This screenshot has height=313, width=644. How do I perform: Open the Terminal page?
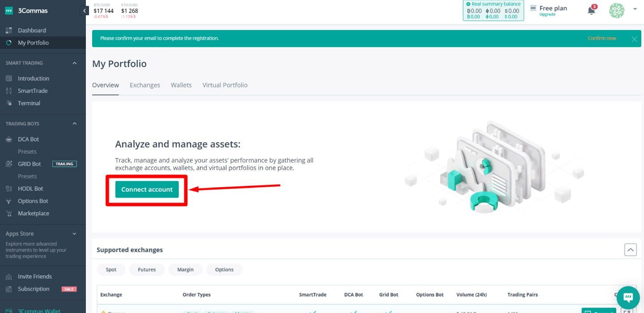click(x=29, y=103)
